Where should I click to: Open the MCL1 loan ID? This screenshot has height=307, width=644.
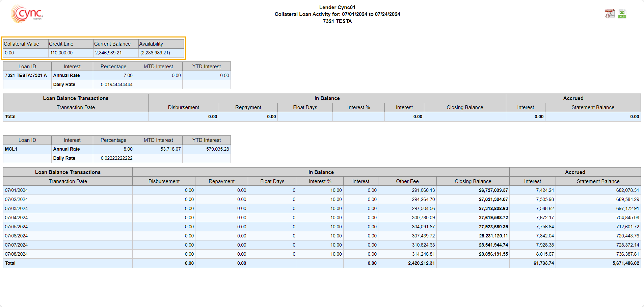pyautogui.click(x=11, y=149)
